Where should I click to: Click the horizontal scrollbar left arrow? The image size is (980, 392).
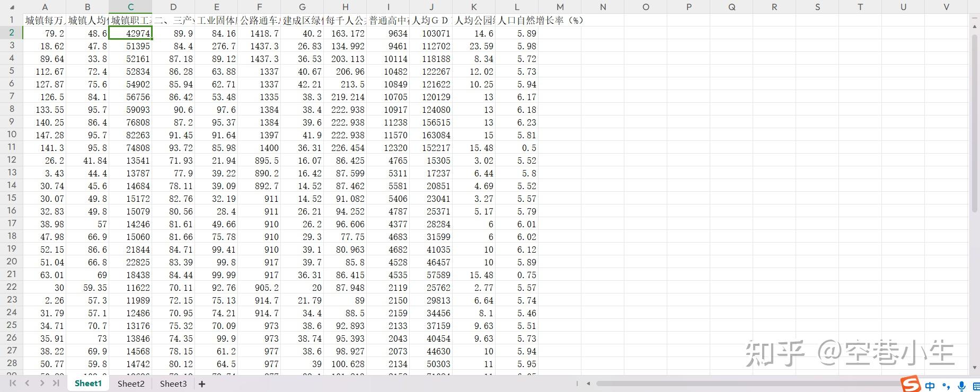coord(588,384)
